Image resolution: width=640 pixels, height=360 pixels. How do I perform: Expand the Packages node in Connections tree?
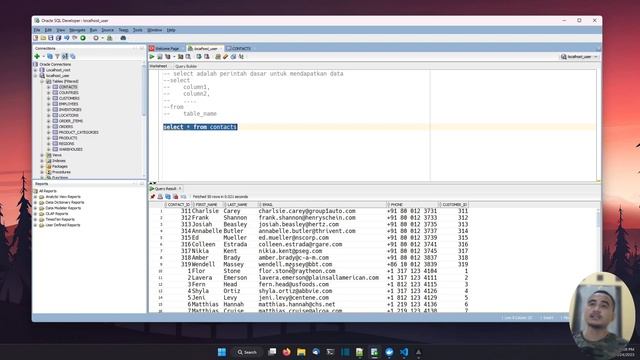pos(42,167)
